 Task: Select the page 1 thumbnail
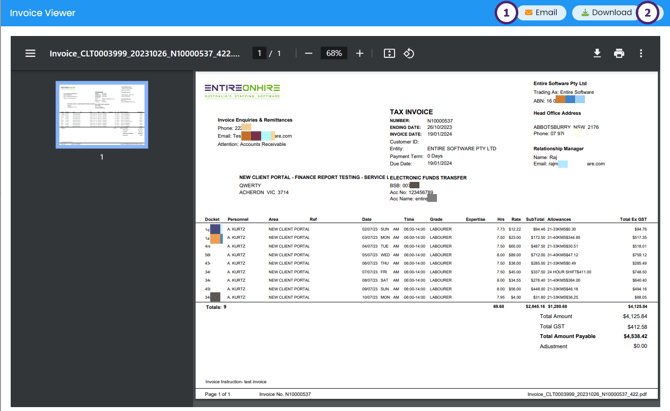(102, 115)
